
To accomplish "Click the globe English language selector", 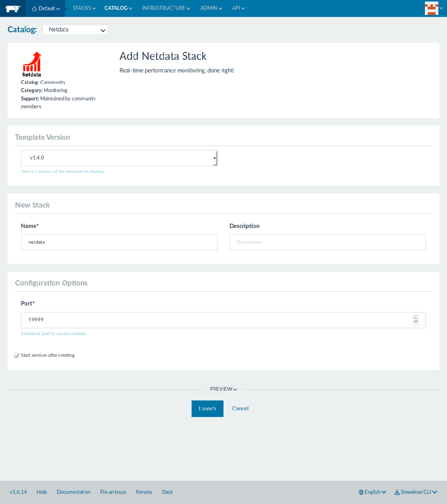I will pyautogui.click(x=372, y=492).
